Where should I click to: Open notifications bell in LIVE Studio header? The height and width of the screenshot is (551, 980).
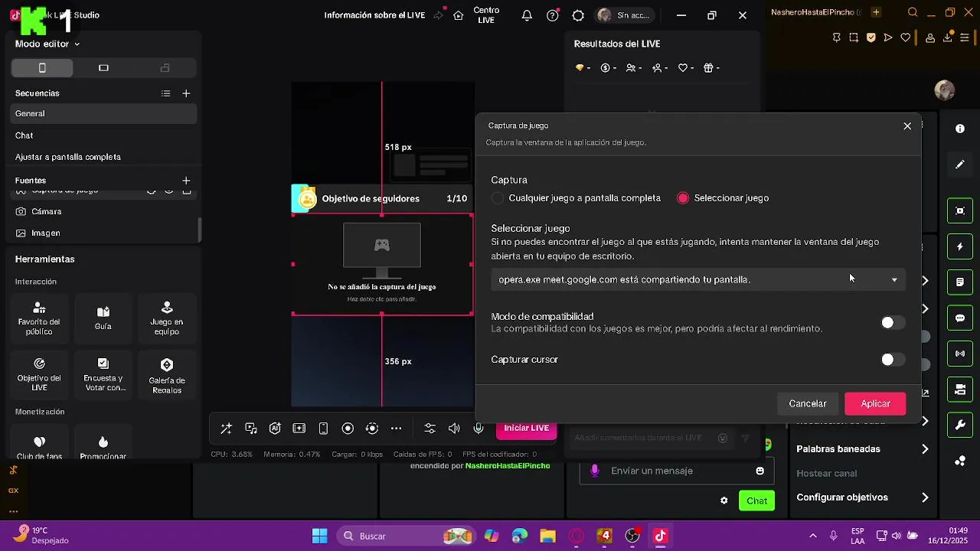tap(527, 15)
